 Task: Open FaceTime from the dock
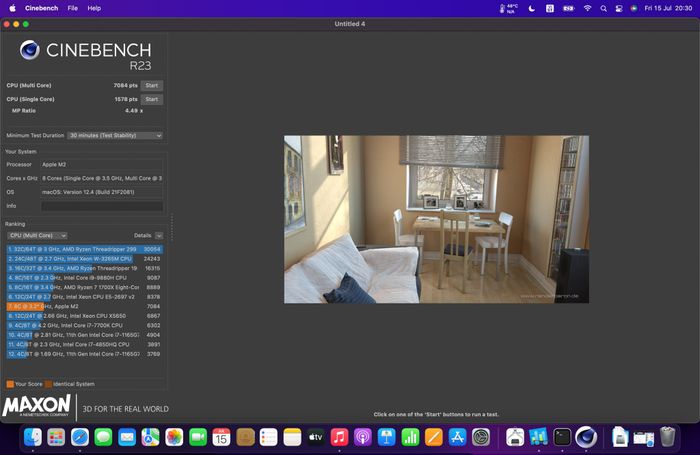(198, 437)
